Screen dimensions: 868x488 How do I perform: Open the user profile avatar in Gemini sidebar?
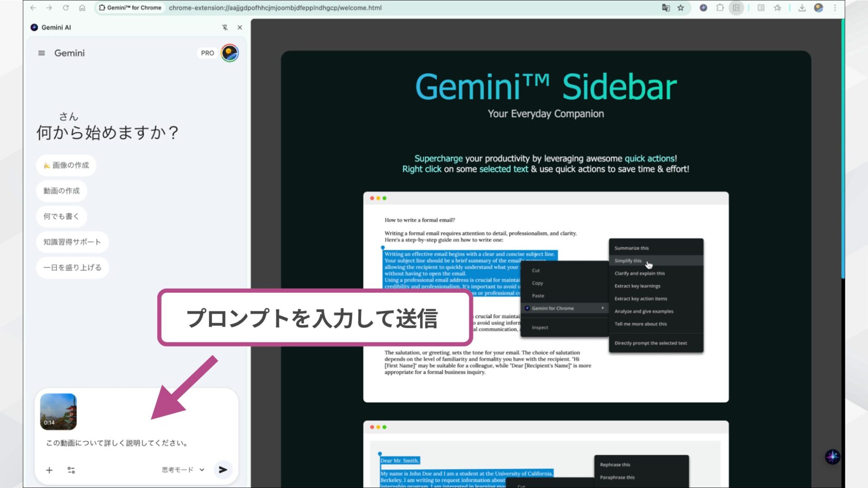click(229, 53)
